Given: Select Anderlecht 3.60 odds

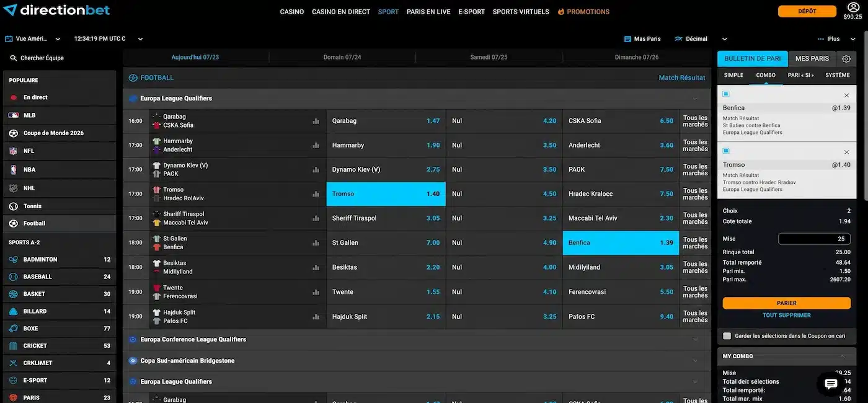Looking at the screenshot, I should (x=621, y=145).
